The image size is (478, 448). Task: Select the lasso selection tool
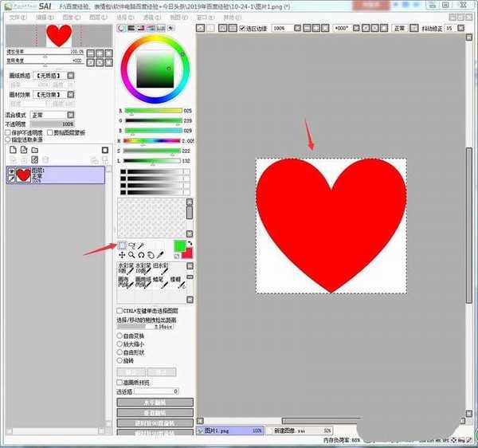(x=132, y=246)
